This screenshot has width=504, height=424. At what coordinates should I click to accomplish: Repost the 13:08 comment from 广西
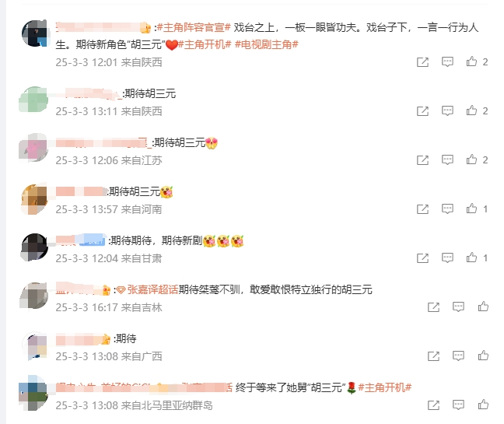coord(433,356)
